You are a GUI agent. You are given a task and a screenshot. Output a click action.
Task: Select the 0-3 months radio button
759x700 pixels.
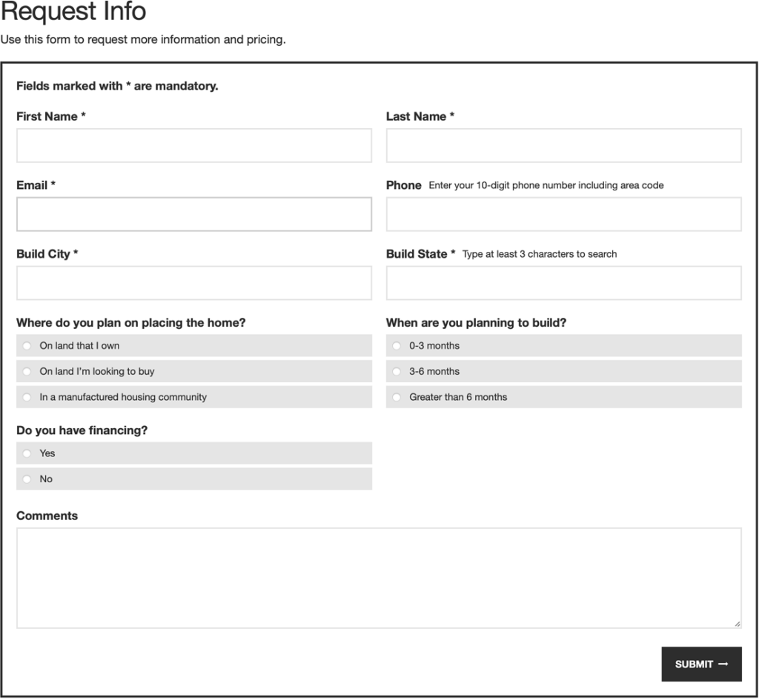(x=397, y=346)
